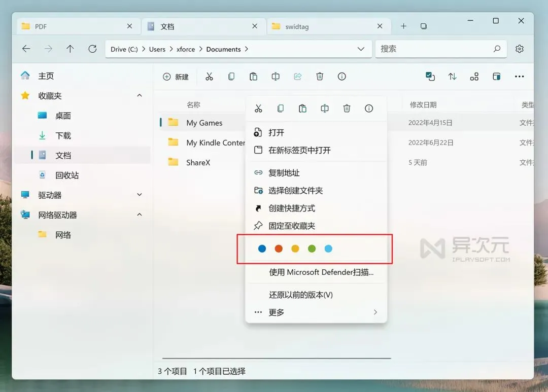This screenshot has height=392, width=548.
Task: Choose 在新标签页中打开
Action: 316,150
